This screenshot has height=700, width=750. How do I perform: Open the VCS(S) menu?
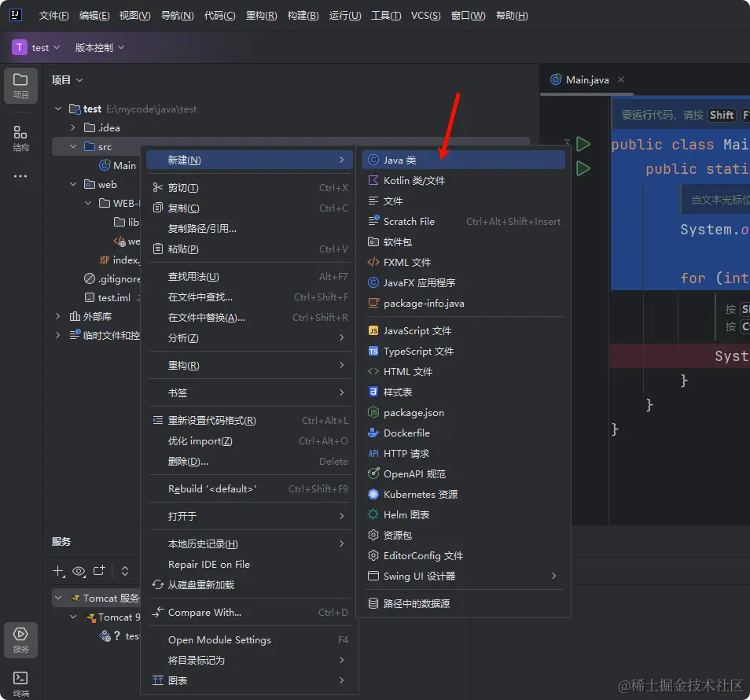click(x=425, y=16)
